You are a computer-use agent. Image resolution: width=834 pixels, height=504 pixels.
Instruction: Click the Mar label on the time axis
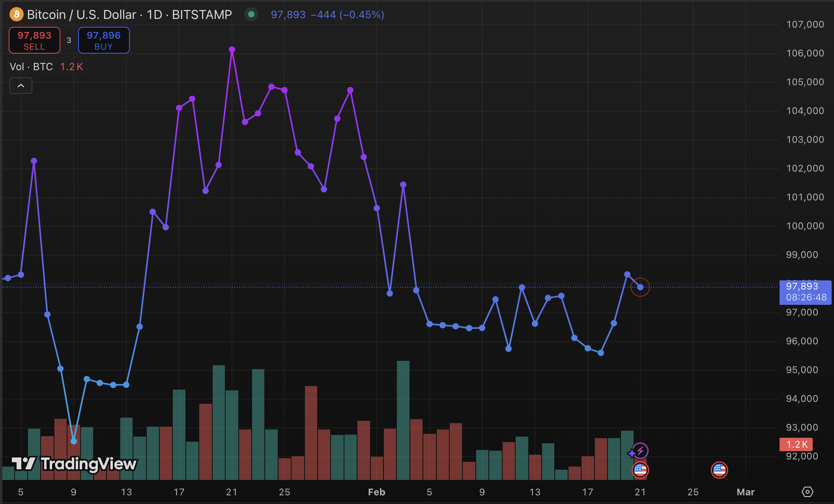click(745, 492)
